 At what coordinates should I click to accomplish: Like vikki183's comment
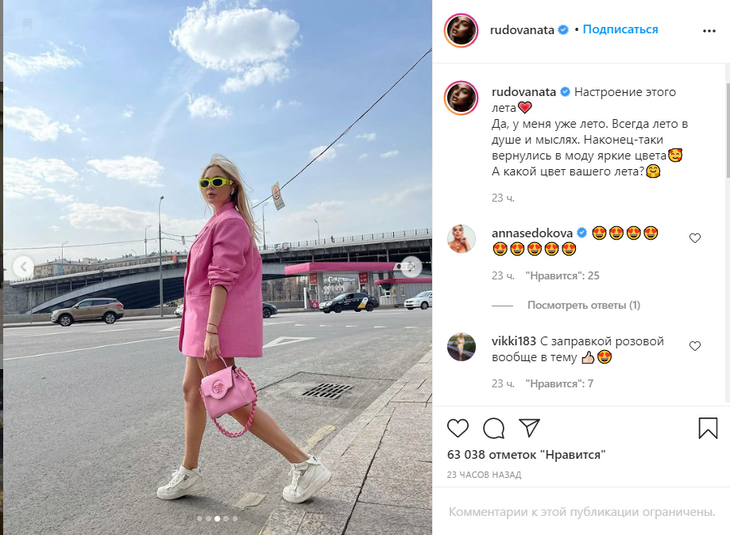[695, 346]
